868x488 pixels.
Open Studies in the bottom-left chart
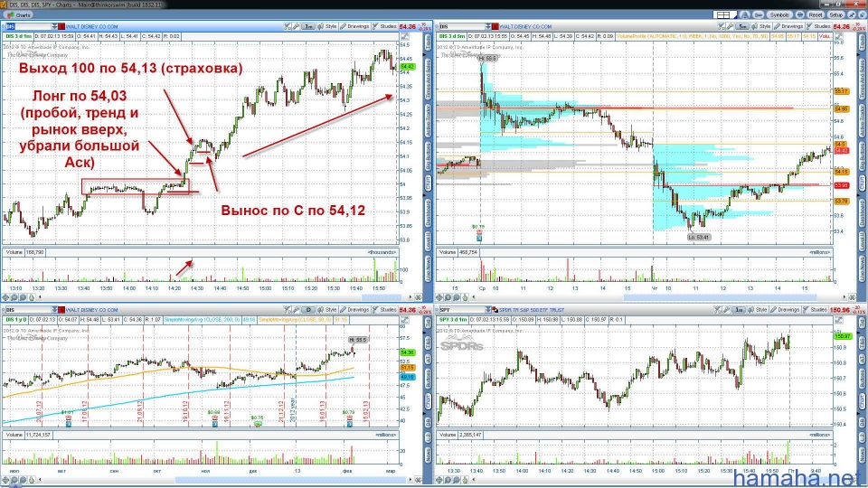click(385, 310)
